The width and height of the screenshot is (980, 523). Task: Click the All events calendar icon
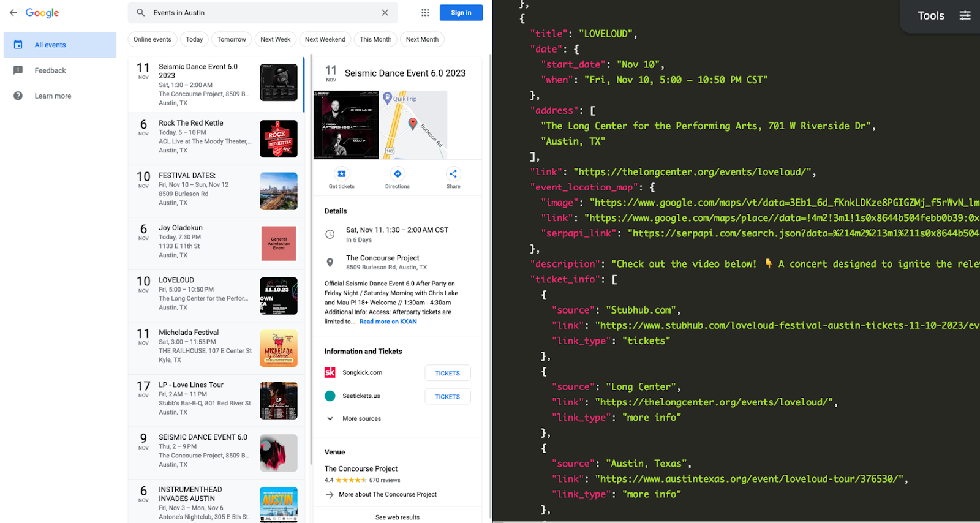pyautogui.click(x=18, y=45)
